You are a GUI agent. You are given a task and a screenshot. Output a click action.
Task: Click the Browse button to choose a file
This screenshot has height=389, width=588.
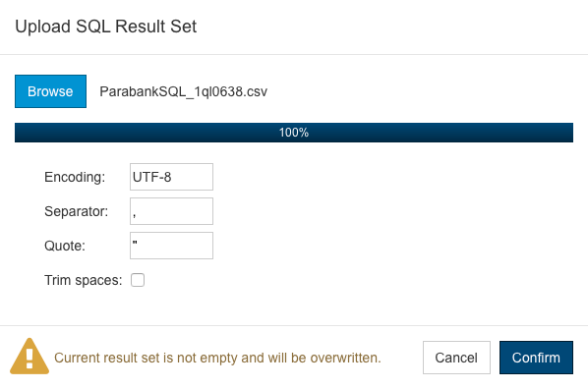[x=50, y=91]
